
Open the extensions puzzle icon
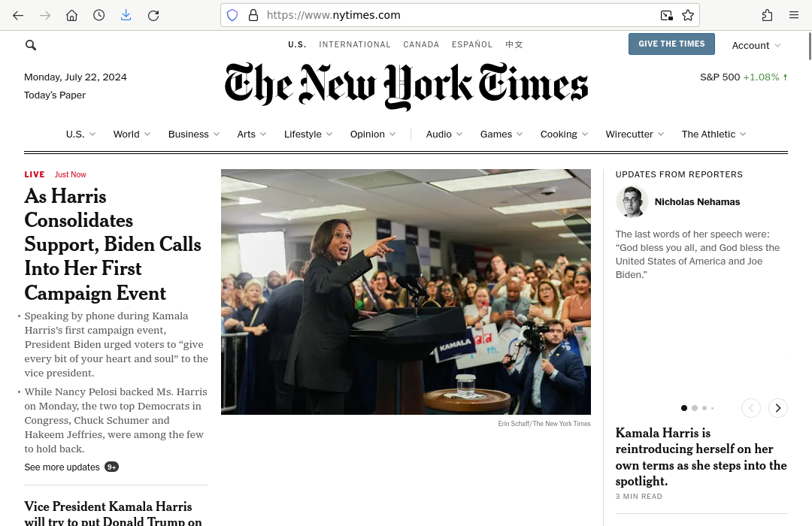[x=767, y=16]
